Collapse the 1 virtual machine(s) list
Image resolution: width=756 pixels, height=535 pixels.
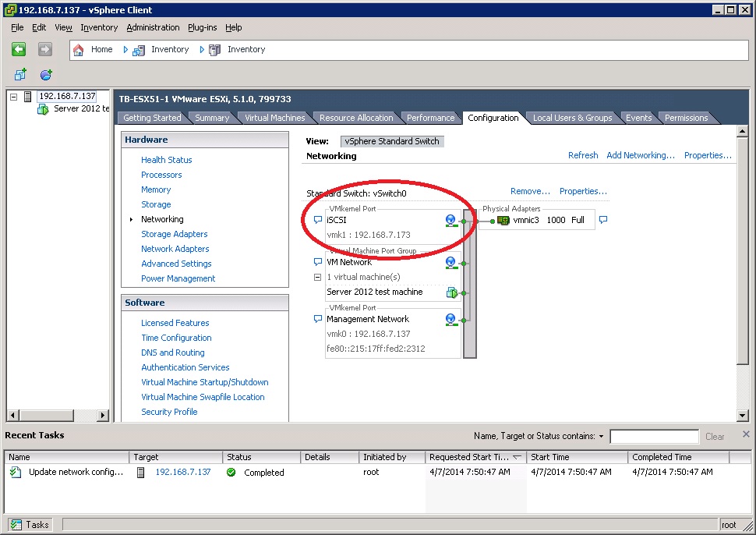point(317,277)
